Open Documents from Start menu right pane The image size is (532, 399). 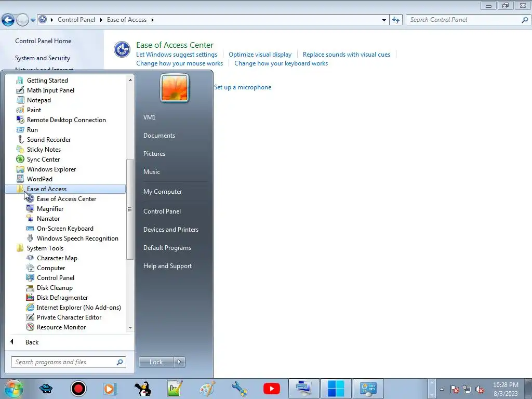coord(159,136)
